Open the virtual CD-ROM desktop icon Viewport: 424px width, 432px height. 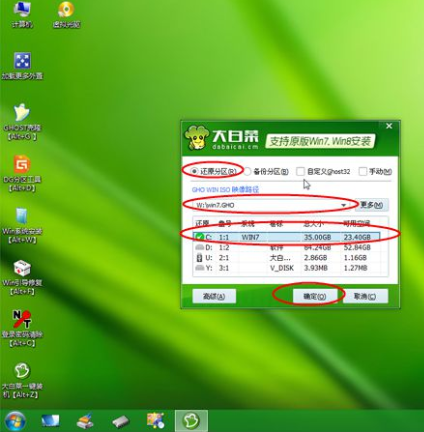coord(66,14)
